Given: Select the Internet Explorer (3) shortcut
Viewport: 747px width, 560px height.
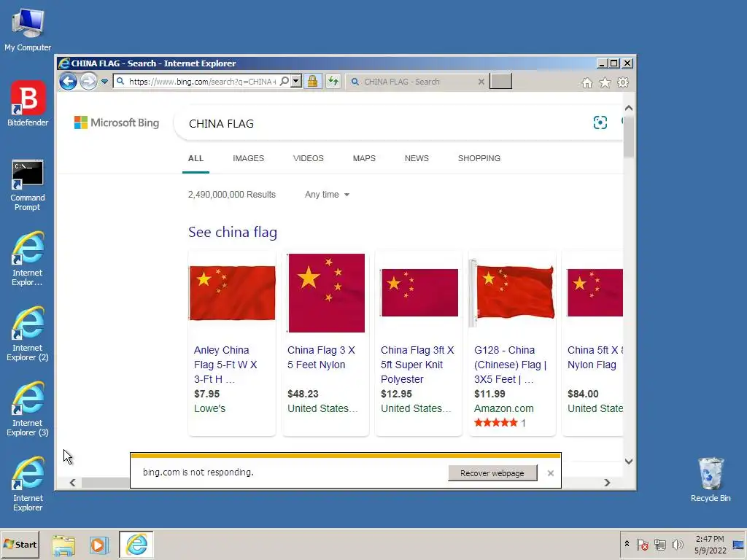Looking at the screenshot, I should pos(28,409).
